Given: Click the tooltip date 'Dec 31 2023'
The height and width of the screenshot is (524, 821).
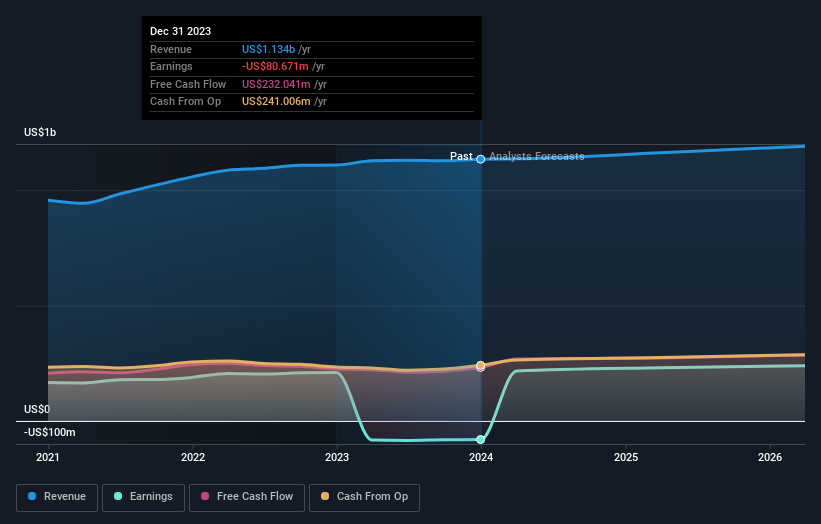Looking at the screenshot, I should [181, 31].
